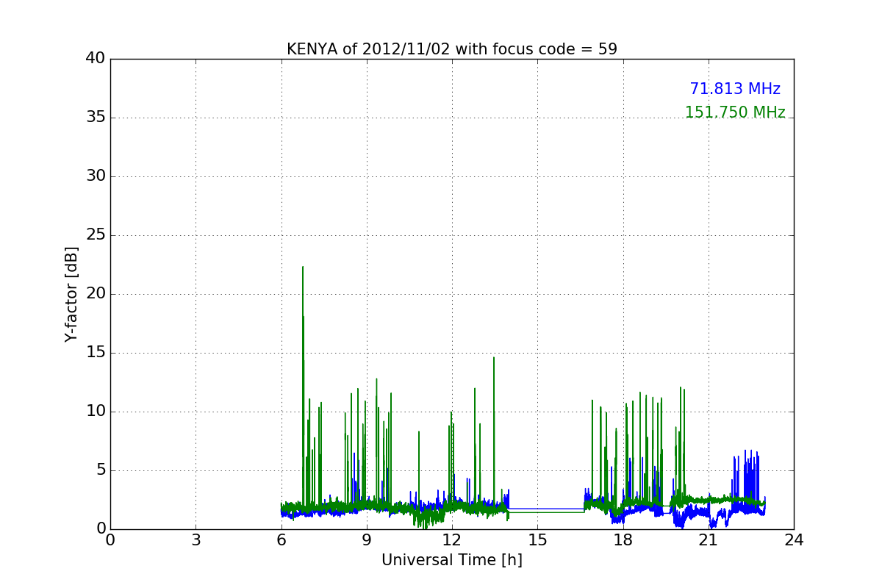Viewport: 882px width, 588px height.
Task: Click the y-axis tick label 5
Action: pyautogui.click(x=101, y=470)
